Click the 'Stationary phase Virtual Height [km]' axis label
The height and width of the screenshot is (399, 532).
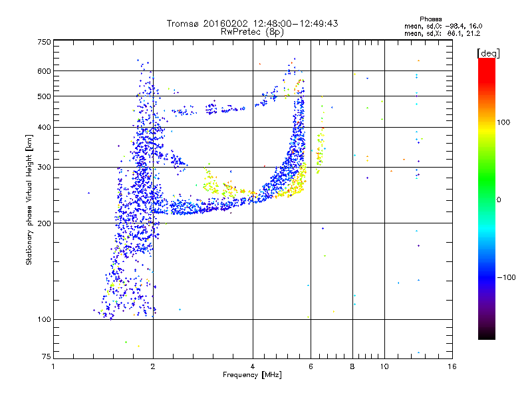[x=29, y=199]
